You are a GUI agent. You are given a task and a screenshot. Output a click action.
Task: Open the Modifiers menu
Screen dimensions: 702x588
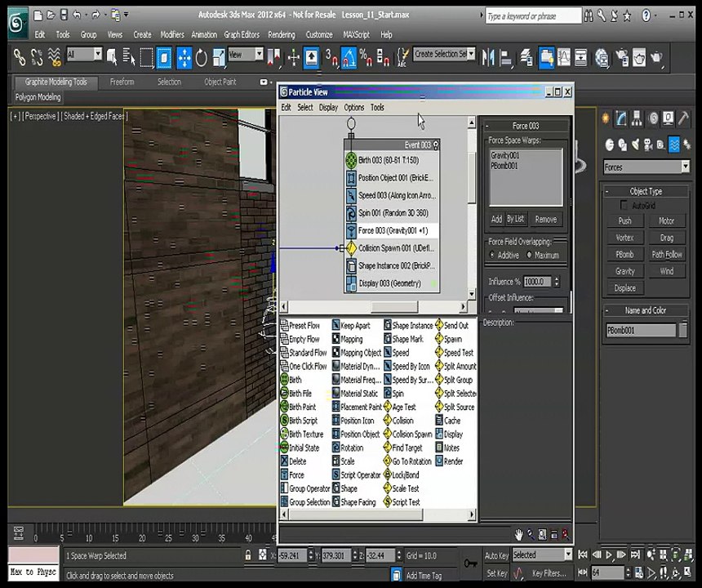[x=172, y=34]
